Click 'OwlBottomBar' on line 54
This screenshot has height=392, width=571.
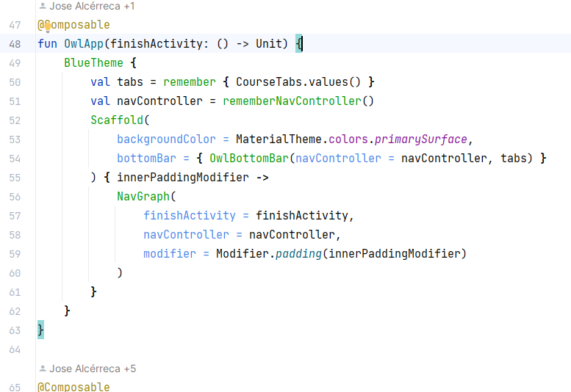249,158
